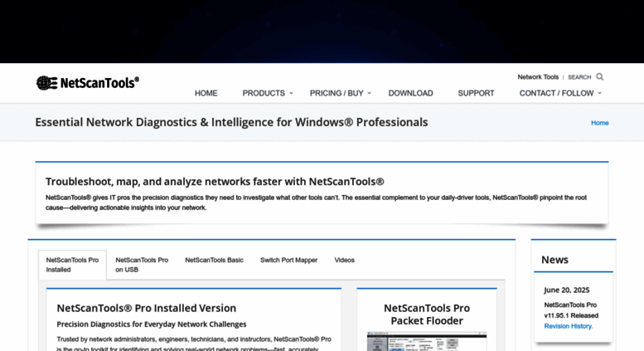Viewport: 644px width, 351px height.
Task: Switch to NetScanTools Pro on USB tab
Action: [x=142, y=265]
